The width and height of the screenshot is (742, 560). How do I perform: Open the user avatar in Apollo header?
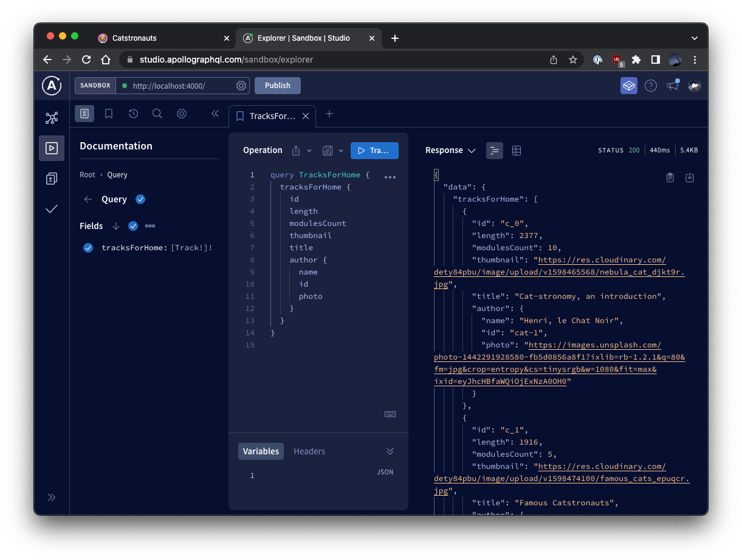pyautogui.click(x=695, y=86)
